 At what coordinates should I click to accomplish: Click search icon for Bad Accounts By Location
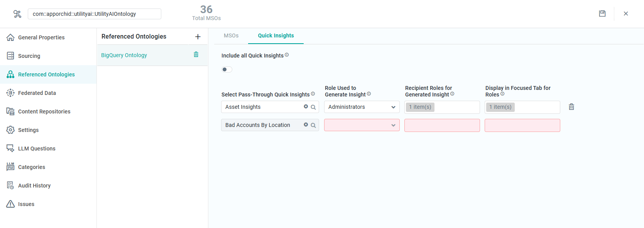[x=313, y=125]
